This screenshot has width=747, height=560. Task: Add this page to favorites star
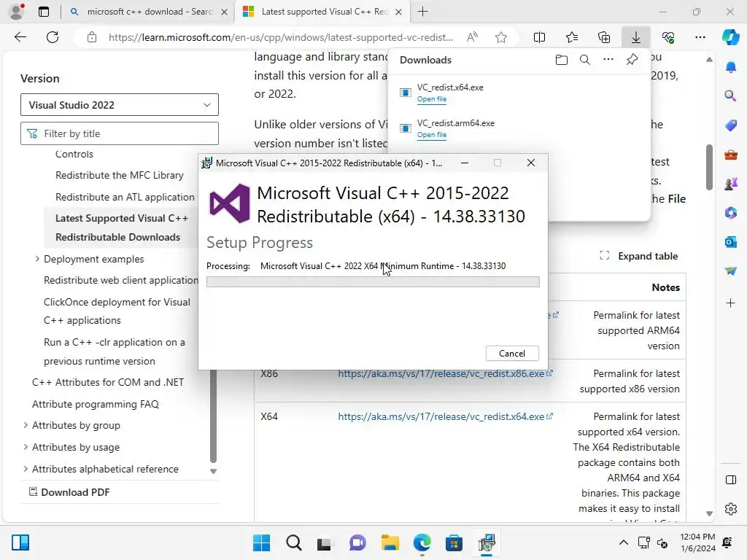[x=500, y=37]
